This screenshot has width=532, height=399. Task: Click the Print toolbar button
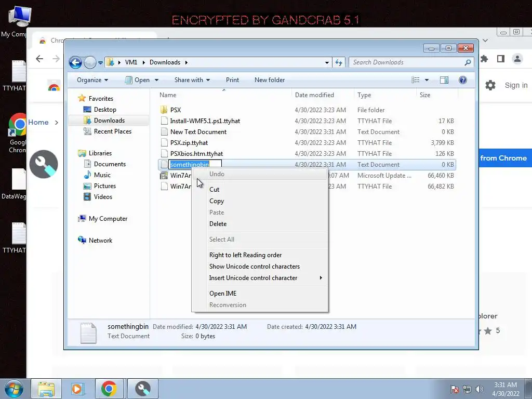coord(232,80)
